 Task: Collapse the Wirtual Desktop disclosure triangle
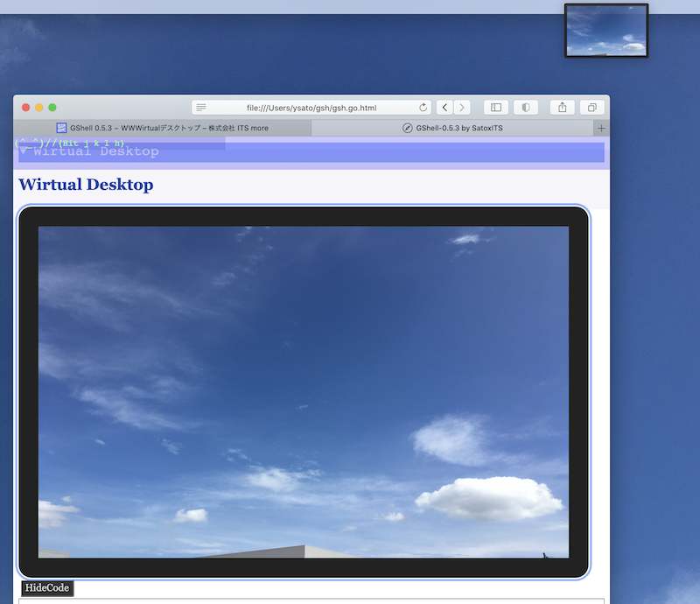24,151
